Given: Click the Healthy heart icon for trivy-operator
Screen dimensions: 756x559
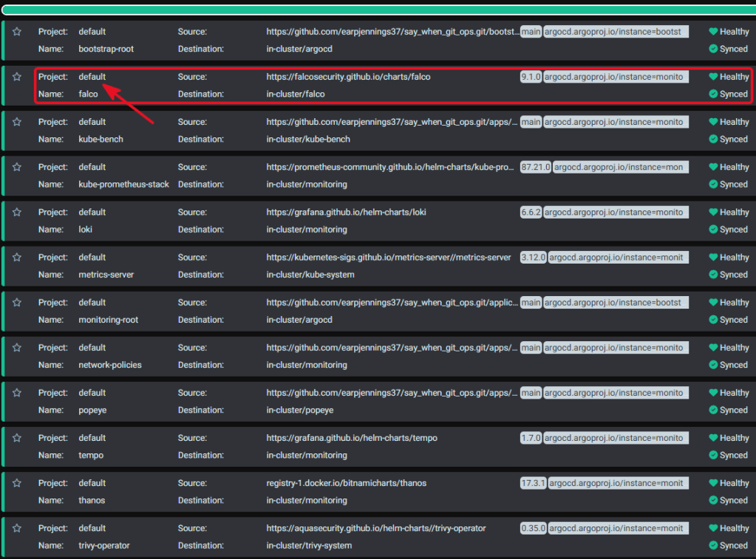Looking at the screenshot, I should point(713,528).
